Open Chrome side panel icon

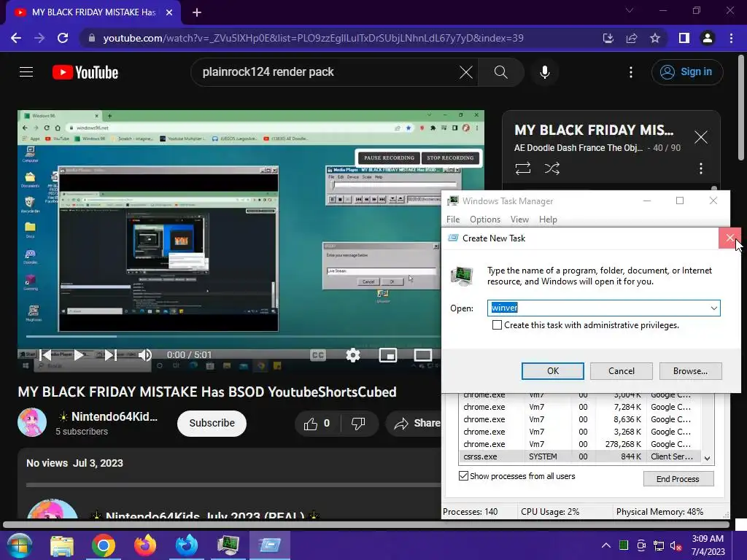(684, 38)
